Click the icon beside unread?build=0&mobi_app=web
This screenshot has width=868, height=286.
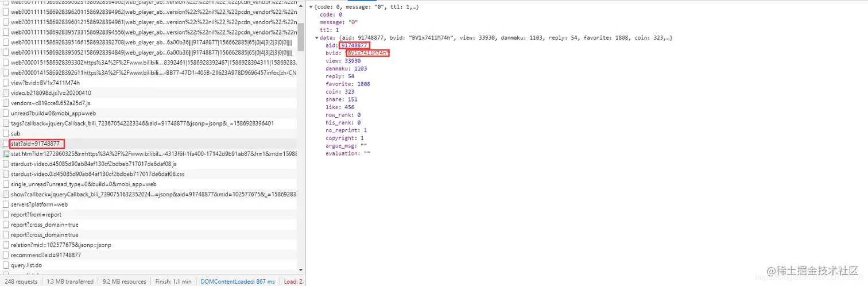pyautogui.click(x=6, y=113)
